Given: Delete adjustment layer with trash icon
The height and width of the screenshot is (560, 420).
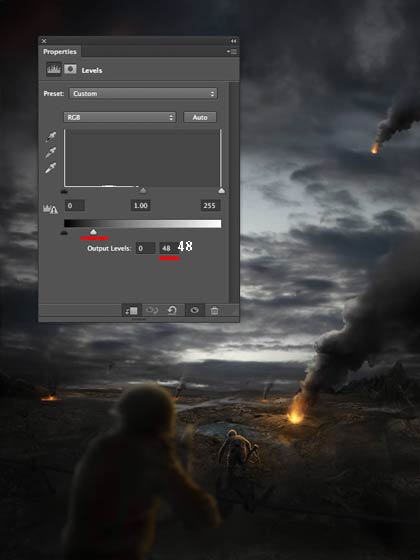Looking at the screenshot, I should pos(214,310).
